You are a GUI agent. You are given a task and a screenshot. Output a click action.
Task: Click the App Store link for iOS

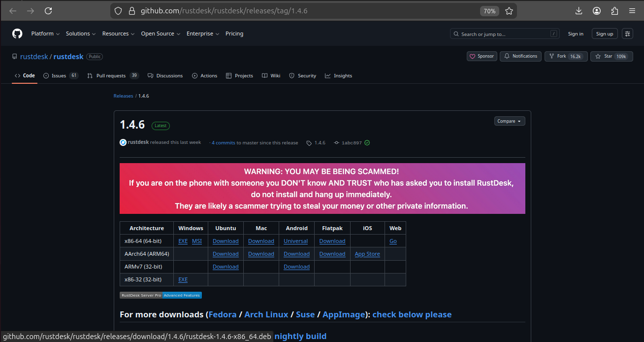[367, 254]
